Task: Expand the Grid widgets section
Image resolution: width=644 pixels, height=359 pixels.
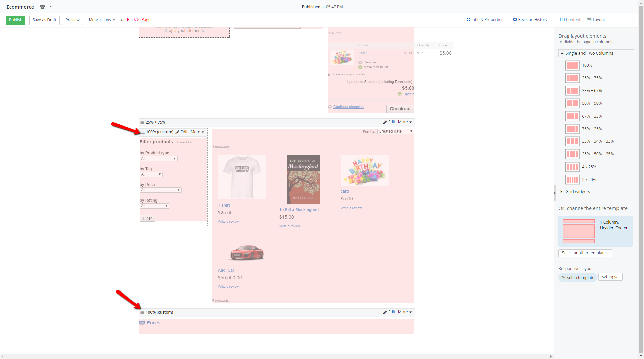Action: coord(575,192)
